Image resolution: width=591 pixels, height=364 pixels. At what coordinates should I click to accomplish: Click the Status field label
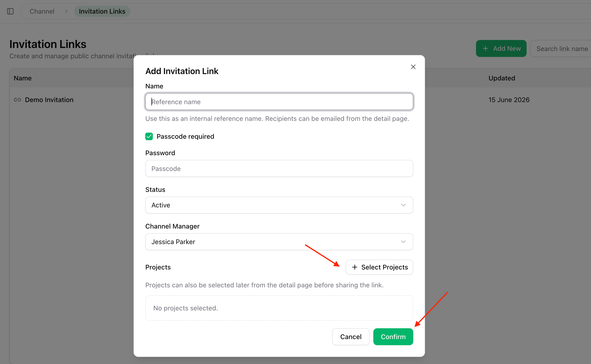[x=155, y=190]
